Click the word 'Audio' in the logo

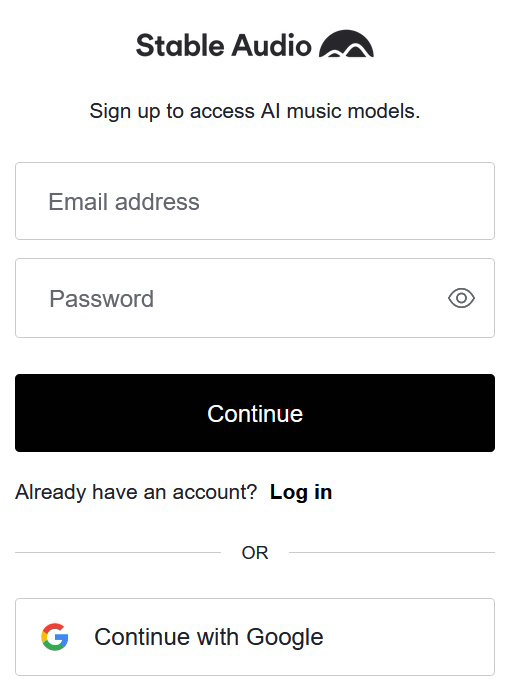tap(272, 45)
